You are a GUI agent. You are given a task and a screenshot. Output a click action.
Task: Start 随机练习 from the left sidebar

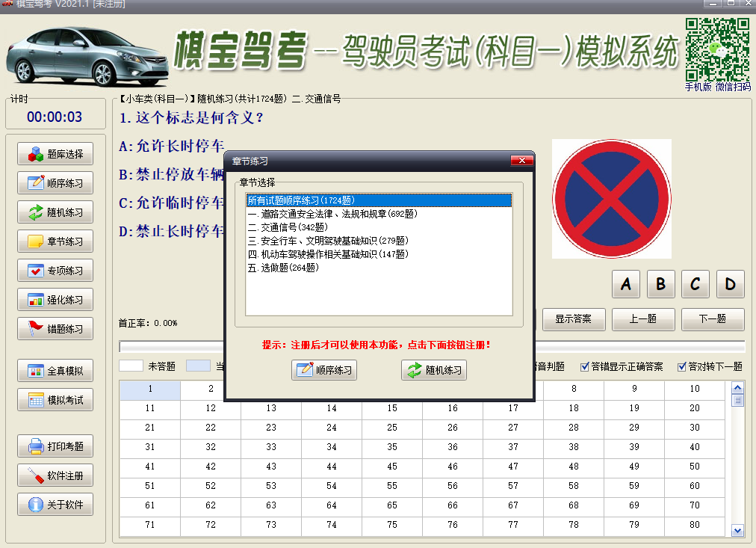click(56, 212)
